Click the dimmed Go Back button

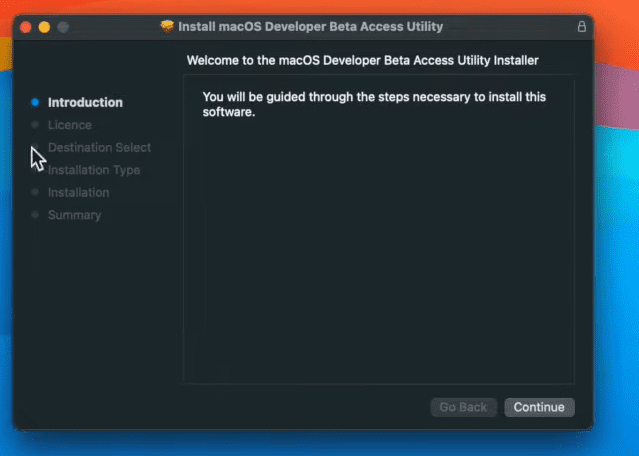click(x=463, y=407)
